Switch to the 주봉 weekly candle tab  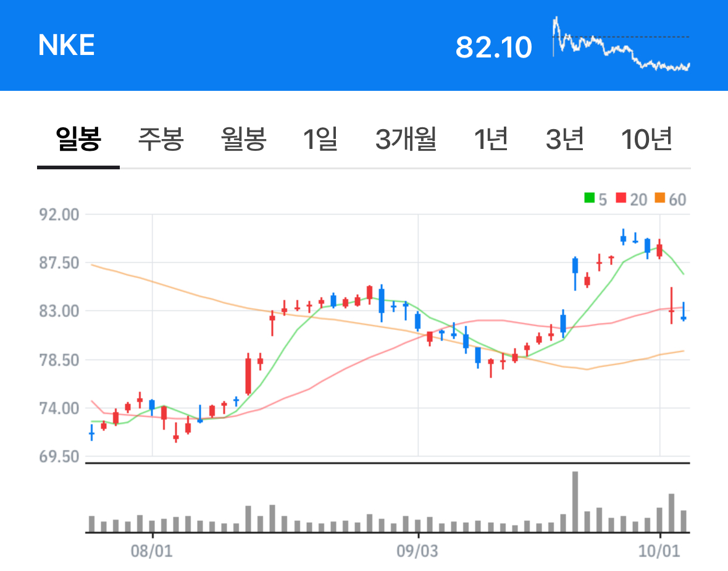click(161, 138)
